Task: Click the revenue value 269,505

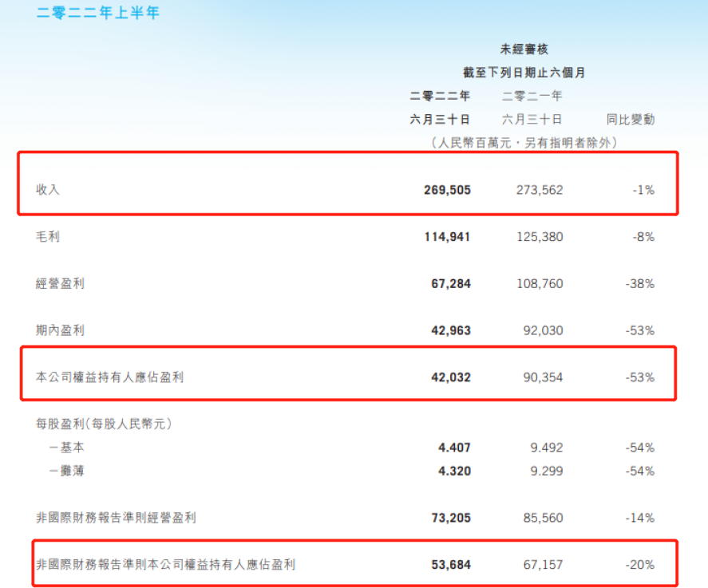Action: (447, 190)
